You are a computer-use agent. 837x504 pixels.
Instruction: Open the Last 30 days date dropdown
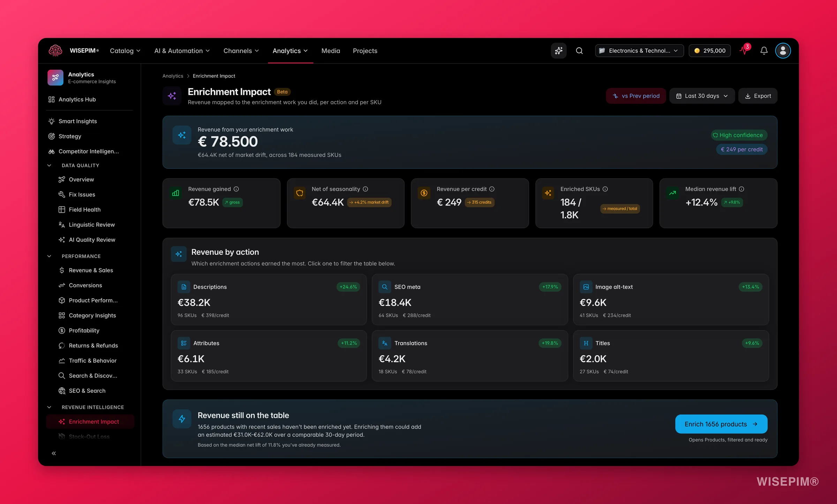(702, 96)
